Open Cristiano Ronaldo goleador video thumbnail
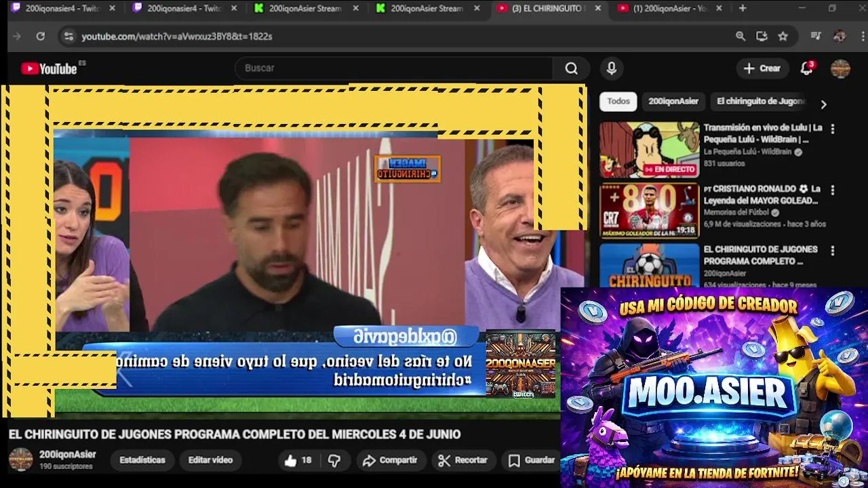Viewport: 868px width, 488px height. coord(649,211)
